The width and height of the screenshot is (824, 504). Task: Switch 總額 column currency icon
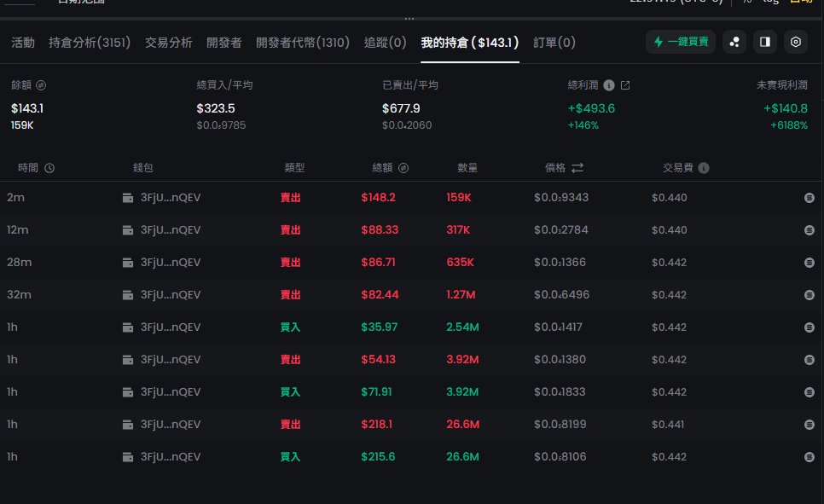point(403,168)
